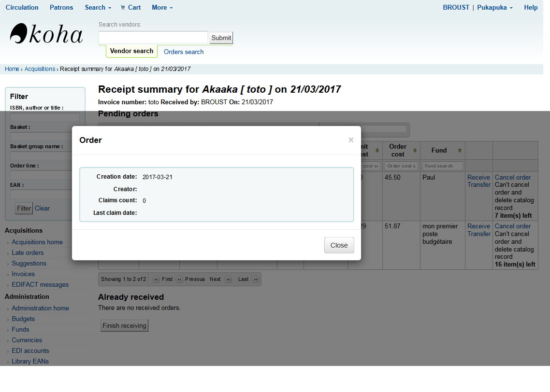Open Late orders in Acquisitions menu
Image resolution: width=550 pixels, height=392 pixels.
click(28, 252)
